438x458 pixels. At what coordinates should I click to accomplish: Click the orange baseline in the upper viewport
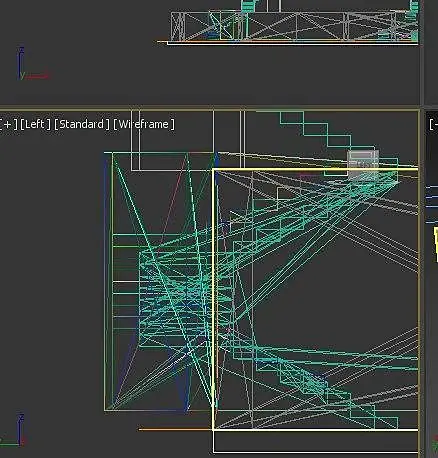tap(287, 42)
